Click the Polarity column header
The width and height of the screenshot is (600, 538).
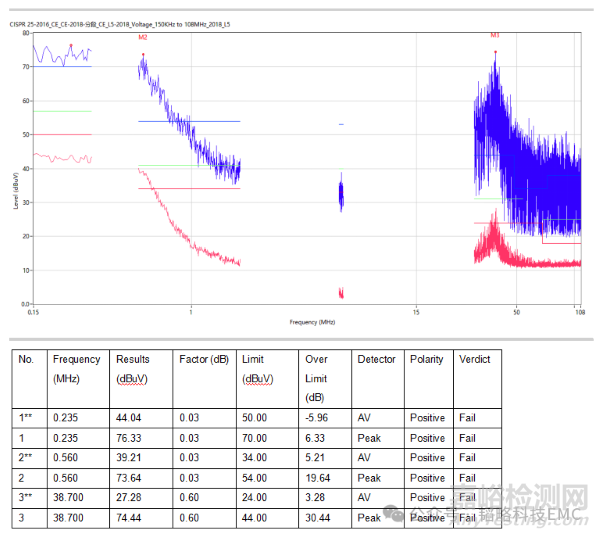tap(426, 359)
